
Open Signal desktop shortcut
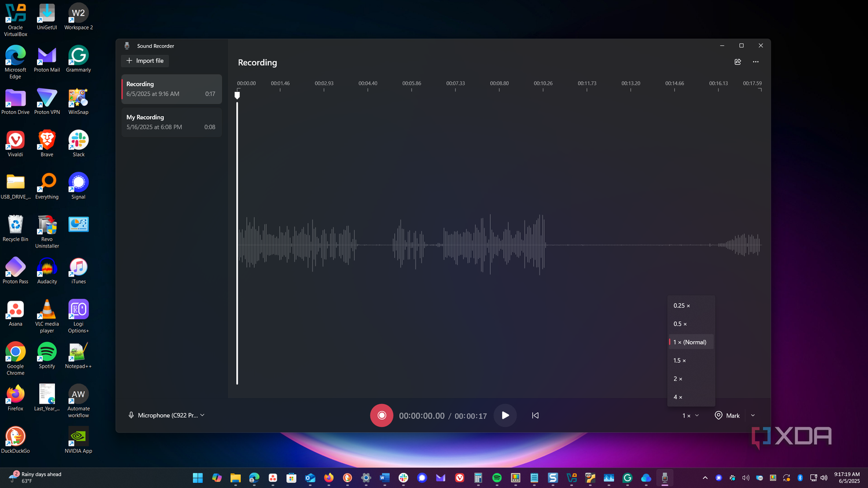coord(79,186)
